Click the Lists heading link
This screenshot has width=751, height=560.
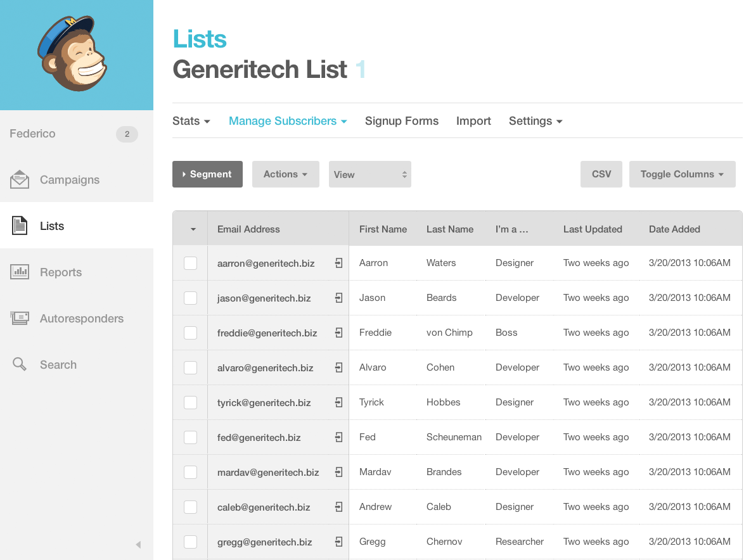(199, 39)
